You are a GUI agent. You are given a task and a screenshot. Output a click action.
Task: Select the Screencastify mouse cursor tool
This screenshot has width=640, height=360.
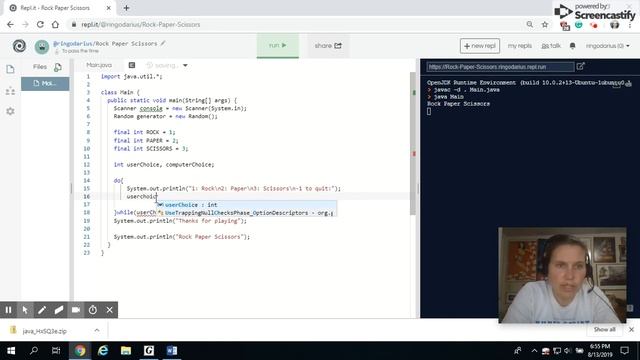pyautogui.click(x=25, y=310)
